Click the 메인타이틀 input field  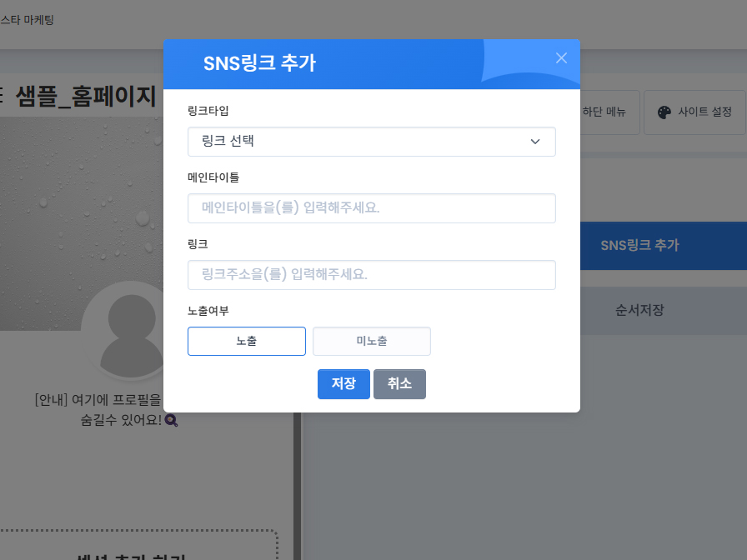[371, 207]
